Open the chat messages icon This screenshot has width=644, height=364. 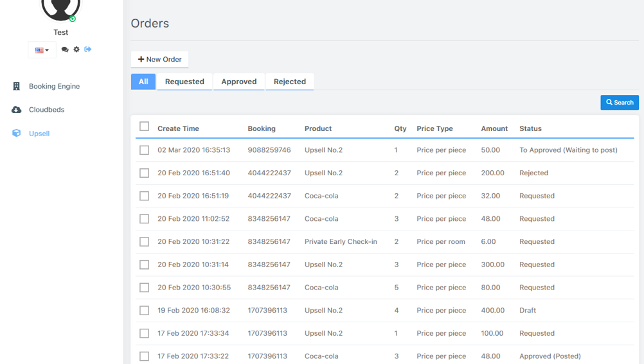[x=65, y=49]
